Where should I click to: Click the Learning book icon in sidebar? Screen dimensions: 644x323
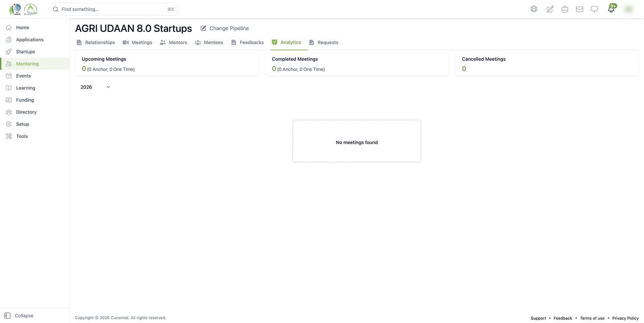pyautogui.click(x=8, y=88)
